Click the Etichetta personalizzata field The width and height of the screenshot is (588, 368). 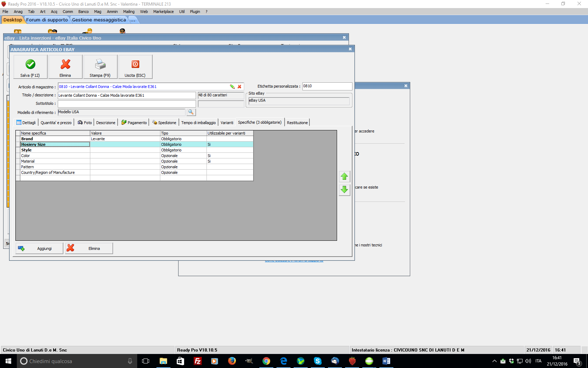pos(327,86)
